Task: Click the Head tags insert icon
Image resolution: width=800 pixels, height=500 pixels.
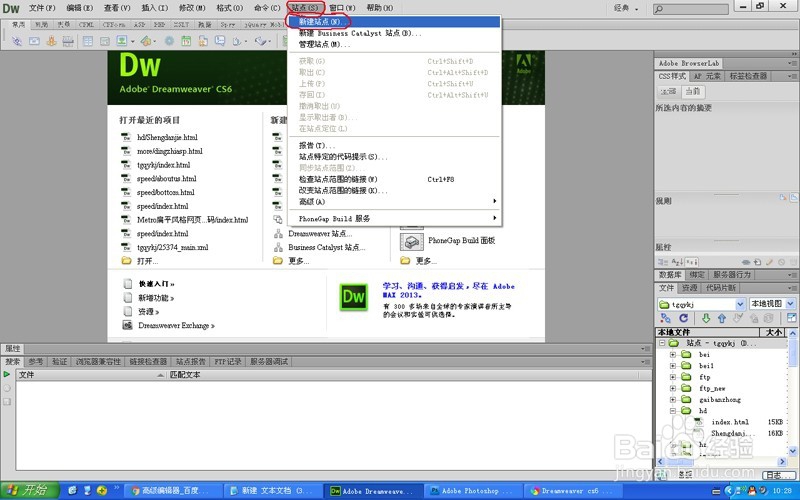Action: point(237,41)
